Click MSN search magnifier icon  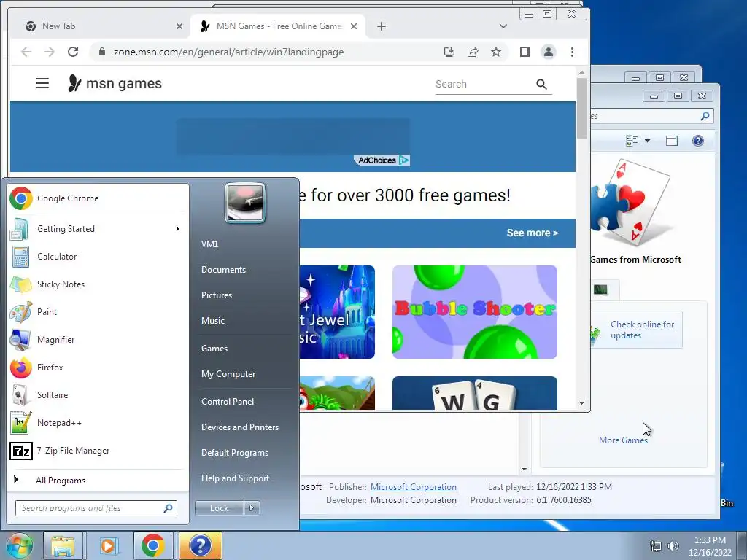541,85
